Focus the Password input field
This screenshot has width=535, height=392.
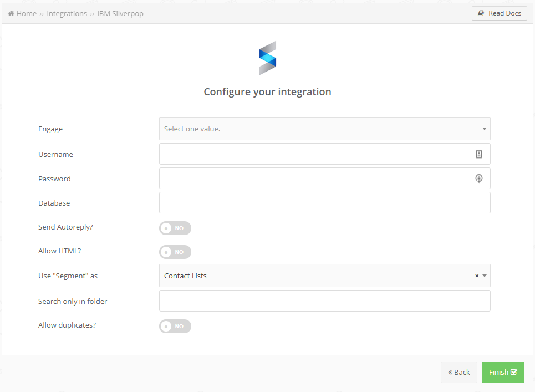point(324,179)
